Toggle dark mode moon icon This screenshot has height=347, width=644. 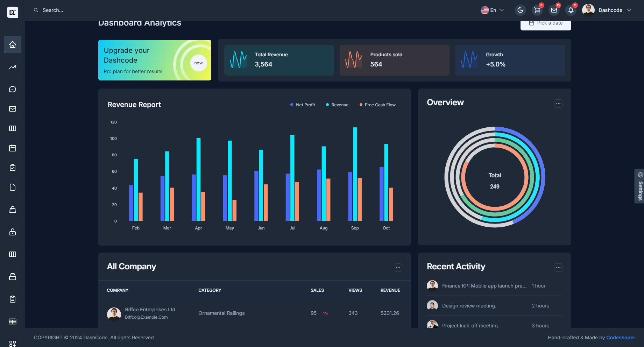(x=521, y=10)
